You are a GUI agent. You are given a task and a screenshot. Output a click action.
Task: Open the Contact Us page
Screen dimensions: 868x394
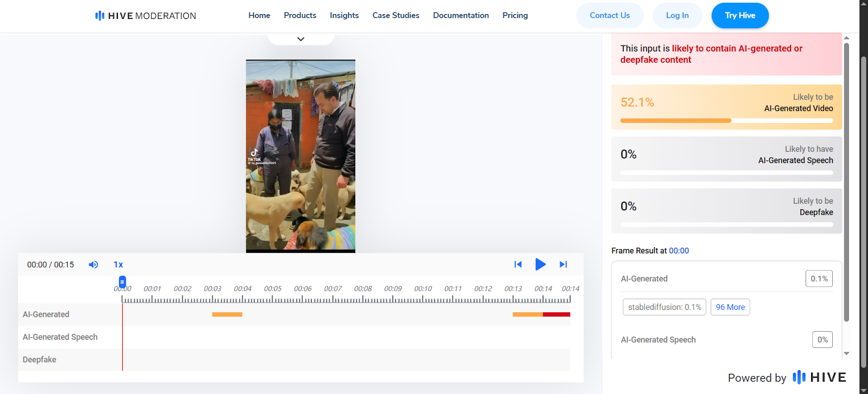coord(609,15)
